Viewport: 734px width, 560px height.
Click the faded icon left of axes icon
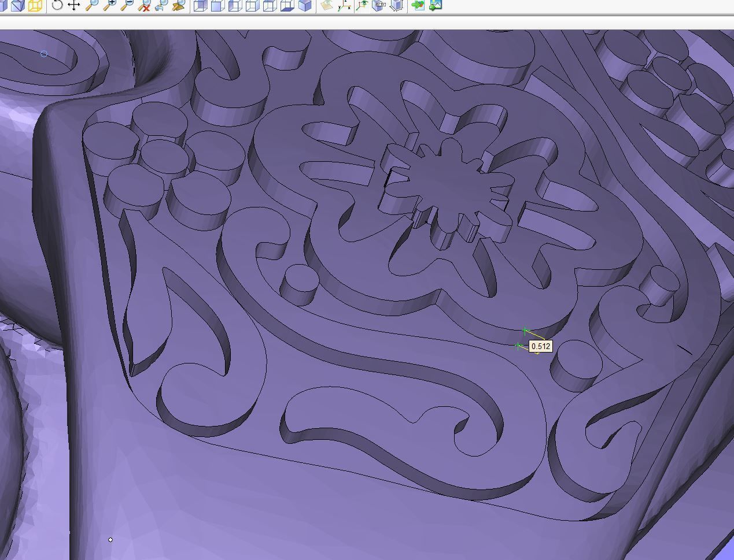(x=327, y=6)
